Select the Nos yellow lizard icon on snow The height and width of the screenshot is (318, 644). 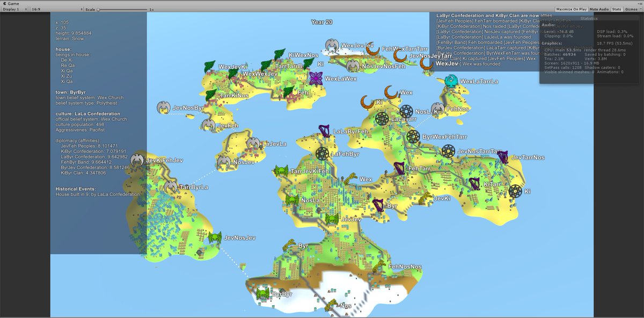pos(330,305)
